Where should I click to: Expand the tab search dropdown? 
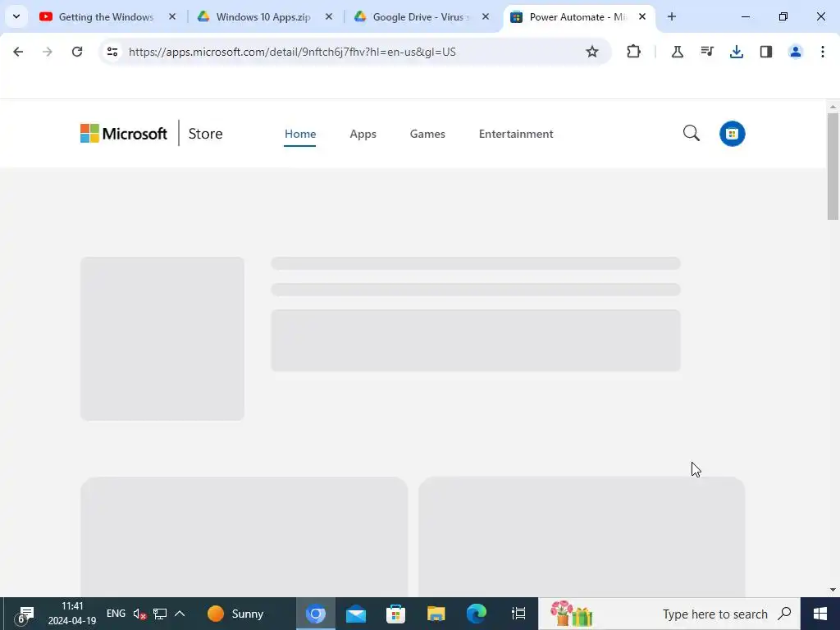pyautogui.click(x=16, y=16)
